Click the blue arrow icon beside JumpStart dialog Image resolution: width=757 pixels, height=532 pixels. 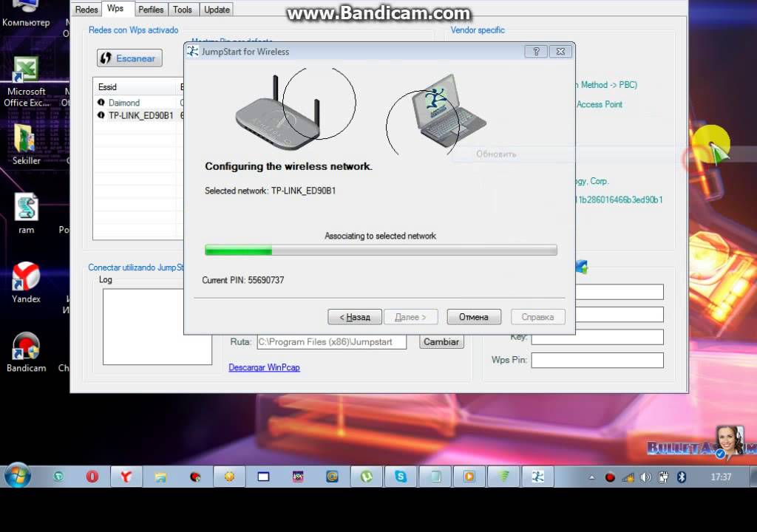pos(582,266)
